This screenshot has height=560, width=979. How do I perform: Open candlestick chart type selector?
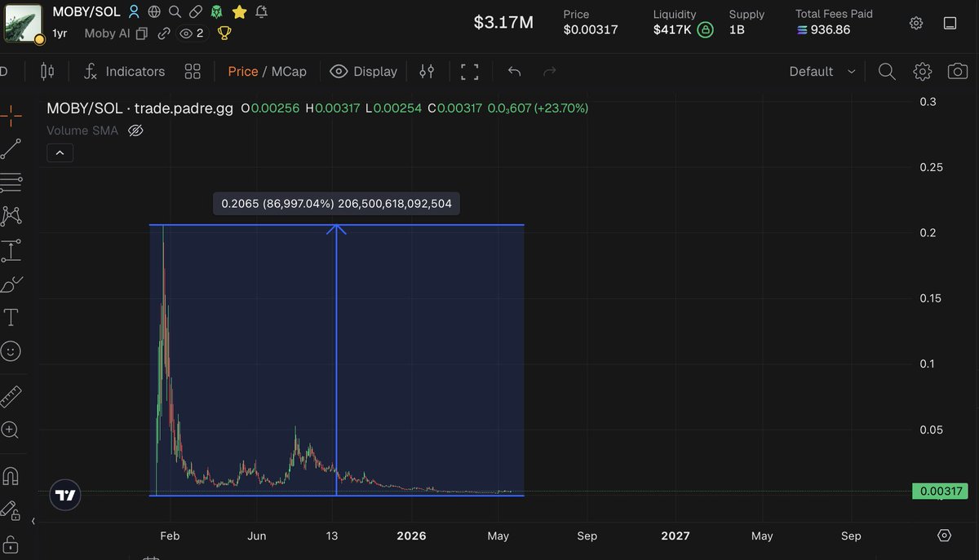pyautogui.click(x=47, y=72)
